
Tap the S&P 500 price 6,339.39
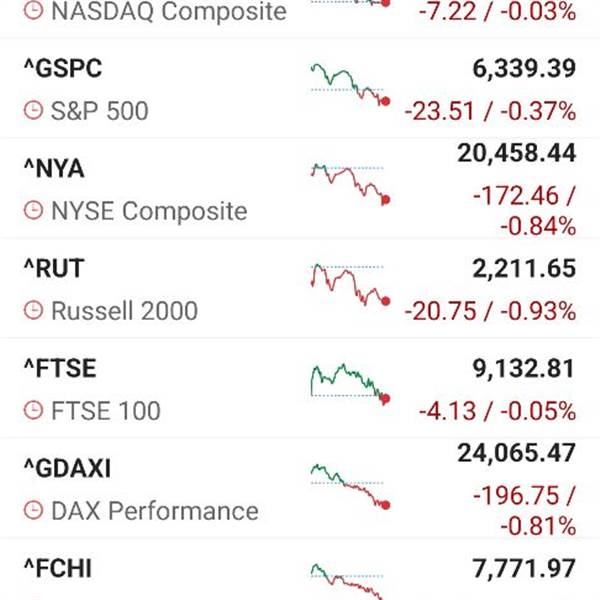click(x=524, y=69)
